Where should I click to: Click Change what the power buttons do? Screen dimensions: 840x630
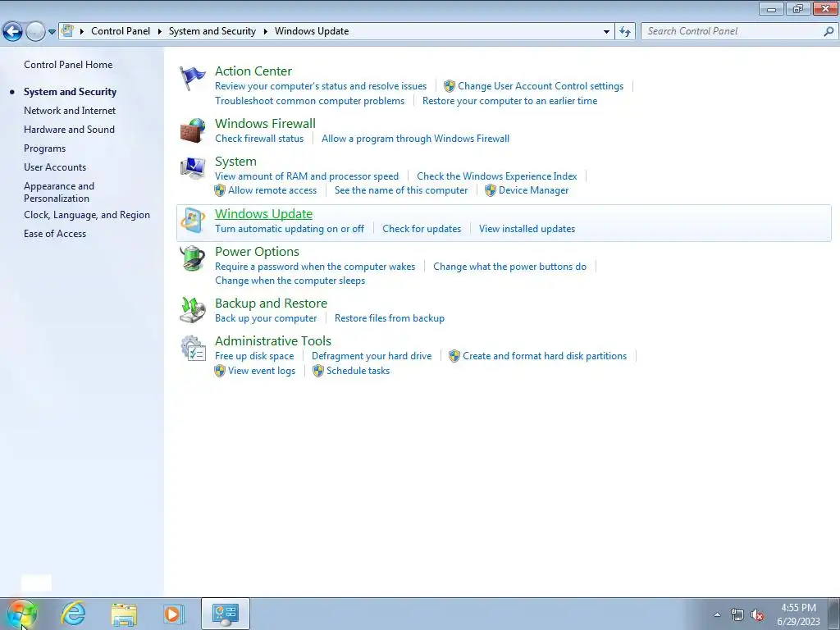(x=509, y=267)
